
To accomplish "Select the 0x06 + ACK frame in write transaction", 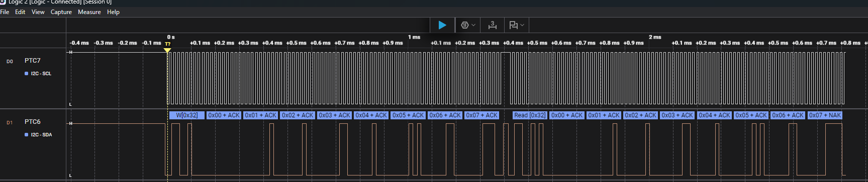I will 445,115.
